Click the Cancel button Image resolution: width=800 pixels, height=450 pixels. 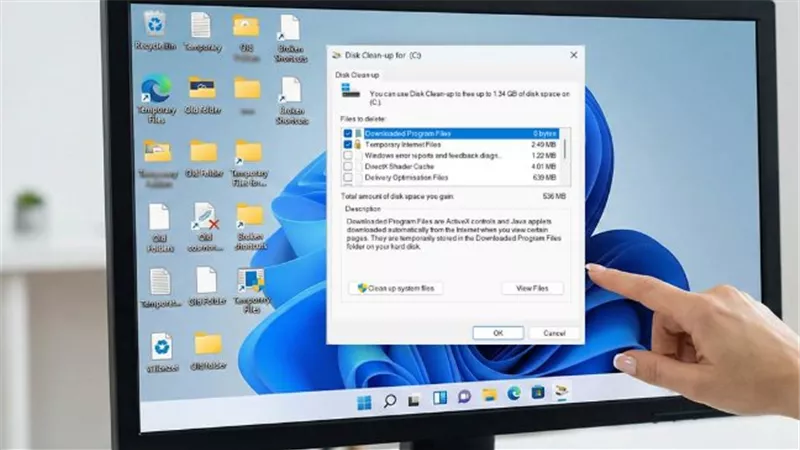(554, 333)
